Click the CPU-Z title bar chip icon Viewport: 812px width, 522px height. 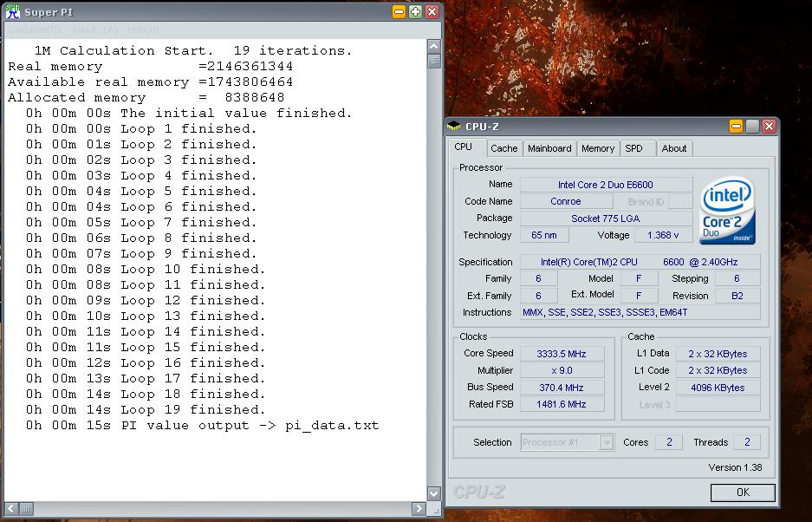(x=454, y=126)
